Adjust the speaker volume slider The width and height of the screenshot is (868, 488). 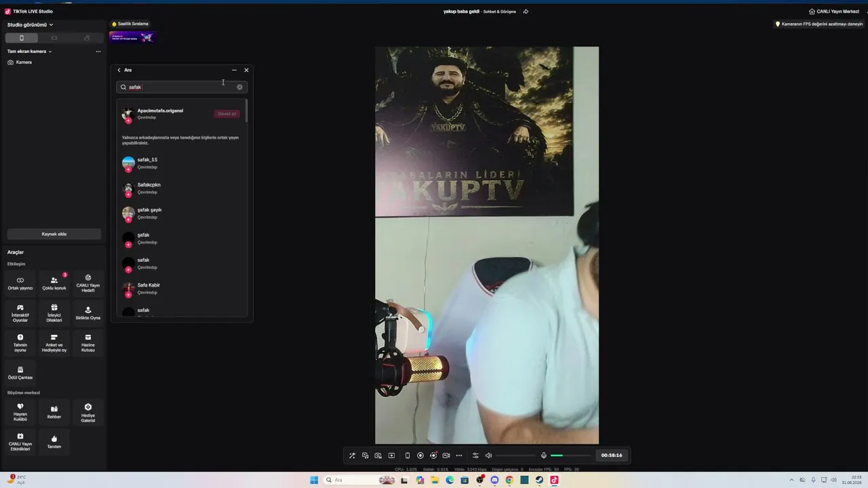(515, 455)
